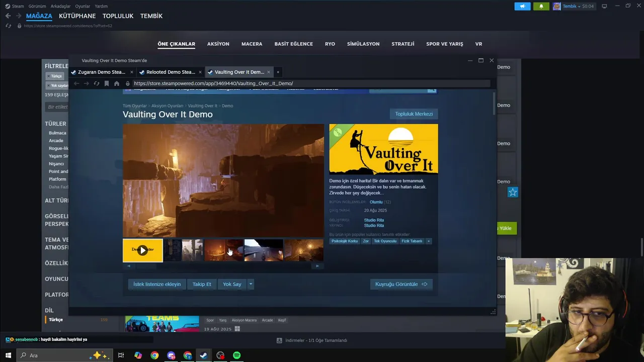Open the TOPLULUK section
644x362 pixels.
click(x=118, y=16)
